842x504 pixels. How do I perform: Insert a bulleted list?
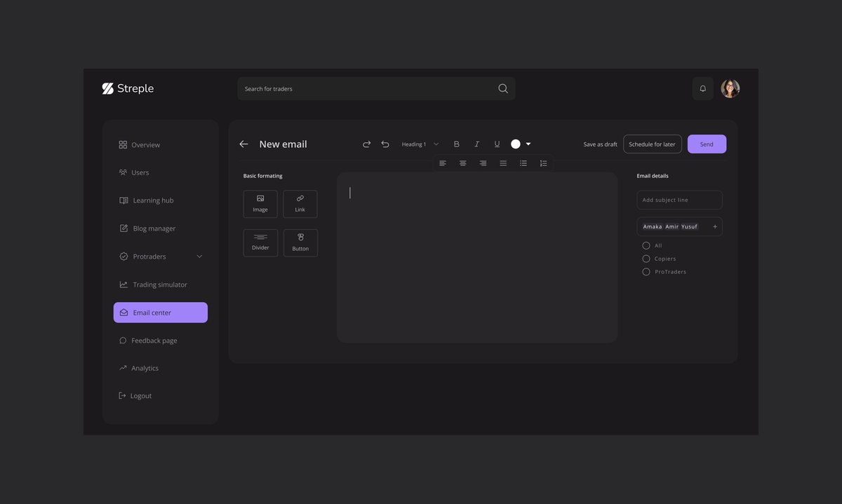(523, 163)
